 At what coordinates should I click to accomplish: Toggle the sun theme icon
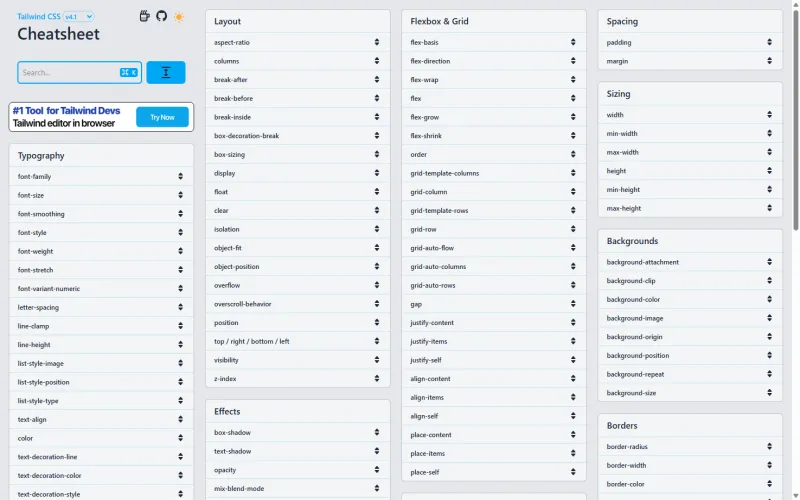click(179, 17)
